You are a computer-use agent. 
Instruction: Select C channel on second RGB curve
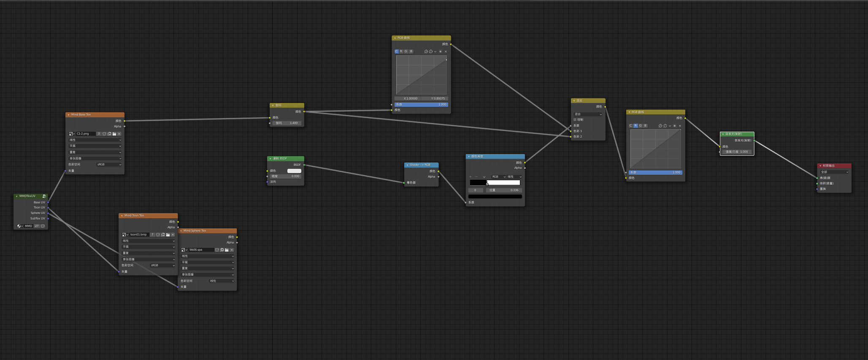631,126
